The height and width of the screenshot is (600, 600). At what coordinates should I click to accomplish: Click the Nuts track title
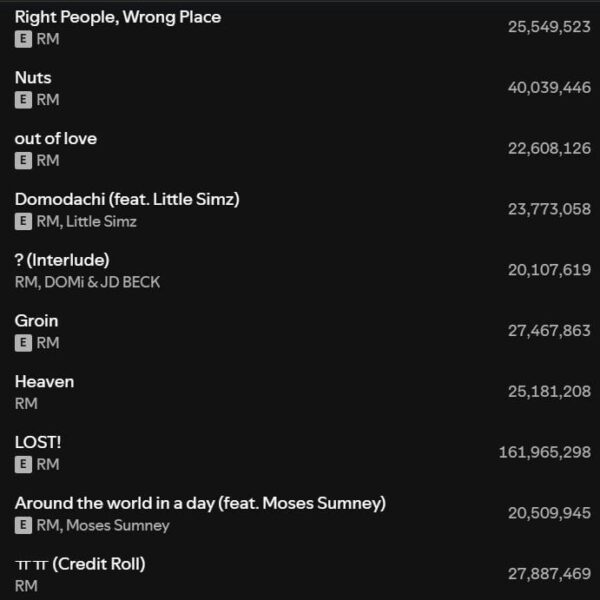coord(33,77)
